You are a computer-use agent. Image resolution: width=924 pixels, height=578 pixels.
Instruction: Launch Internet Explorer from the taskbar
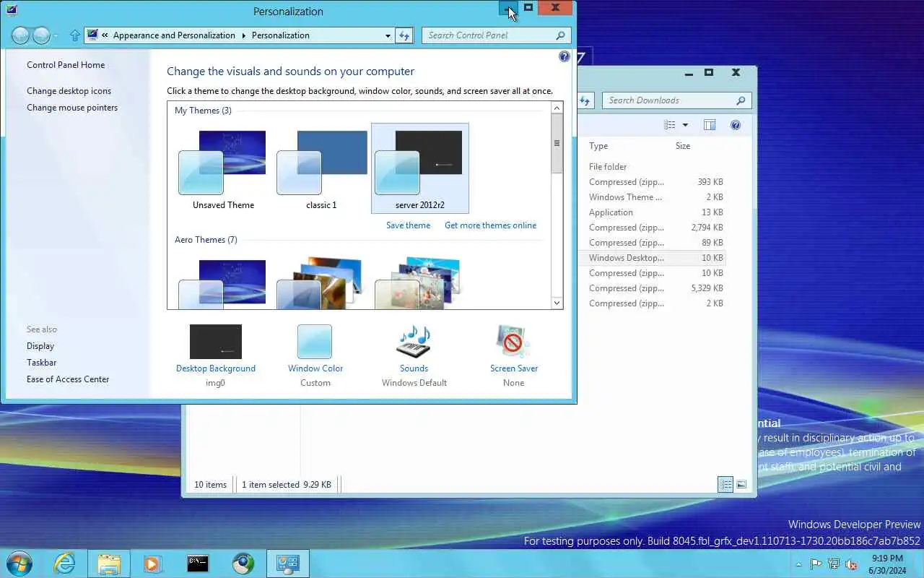[65, 564]
